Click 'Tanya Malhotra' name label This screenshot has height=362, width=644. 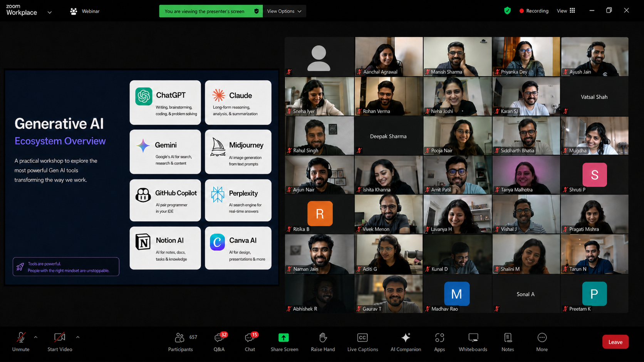[517, 190]
